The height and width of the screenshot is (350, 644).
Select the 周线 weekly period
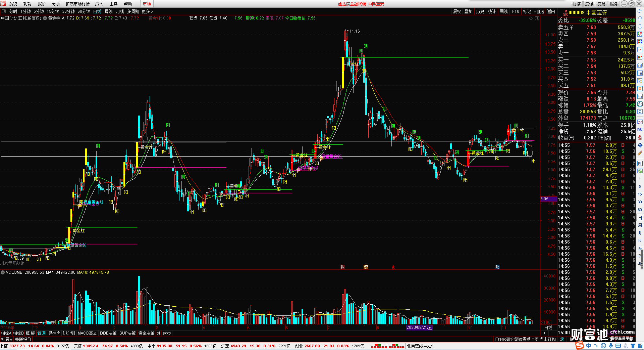[109, 11]
